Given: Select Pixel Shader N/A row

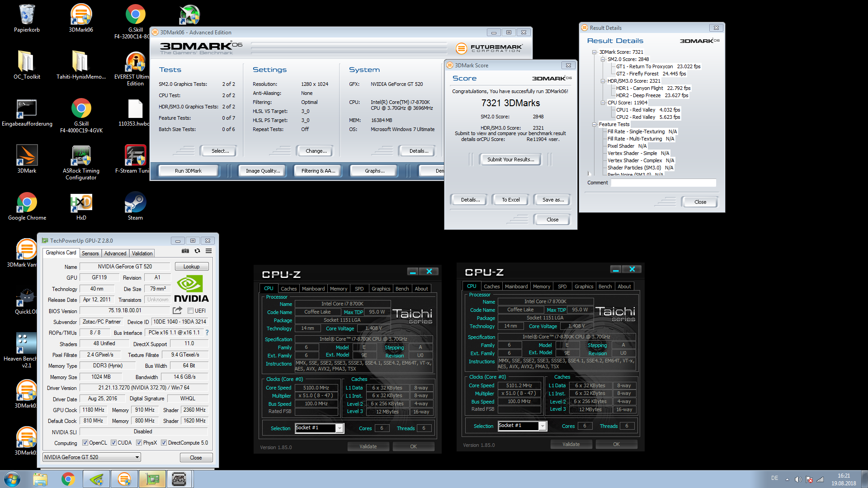Looking at the screenshot, I should click(627, 146).
